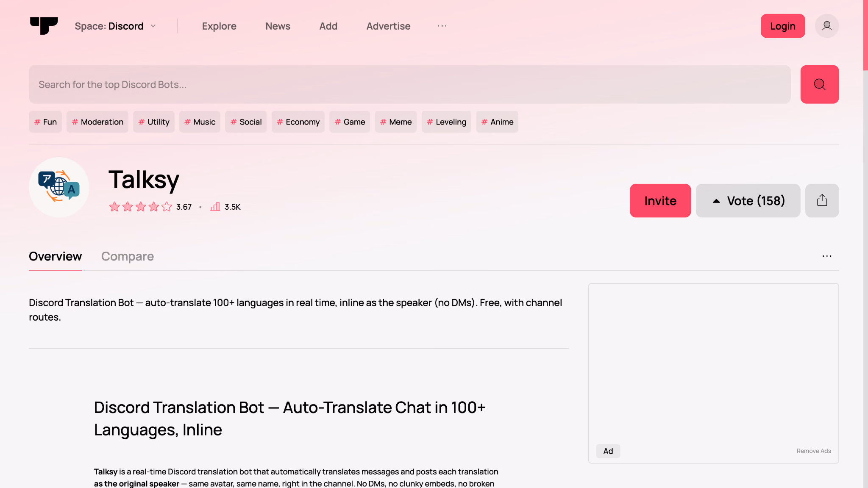Viewport: 868px width, 488px height.
Task: Open the Add menu item
Action: [328, 26]
